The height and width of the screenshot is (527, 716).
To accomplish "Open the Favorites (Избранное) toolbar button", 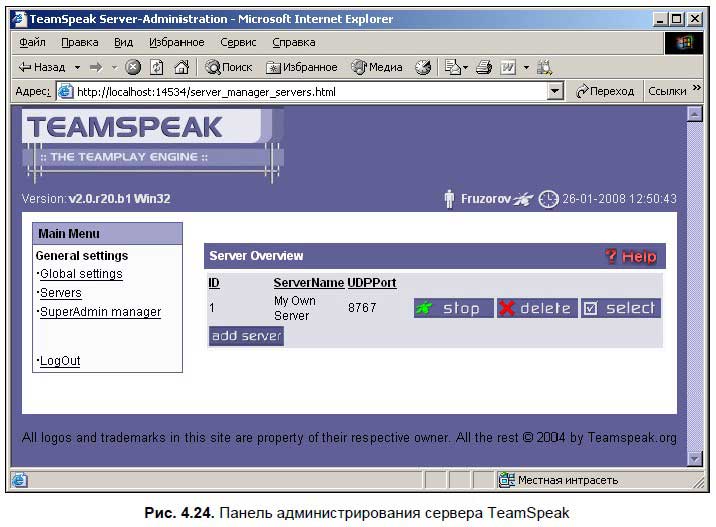I will (302, 67).
